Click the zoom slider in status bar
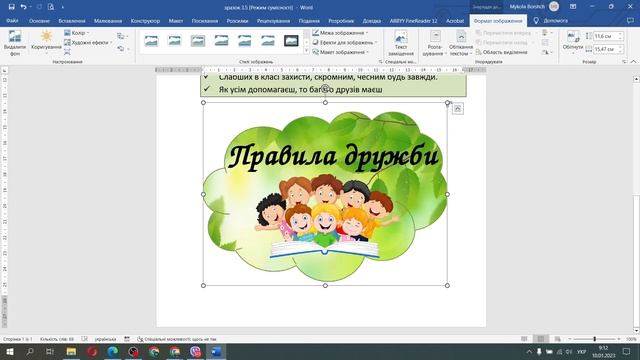This screenshot has height=360, width=640. click(594, 339)
